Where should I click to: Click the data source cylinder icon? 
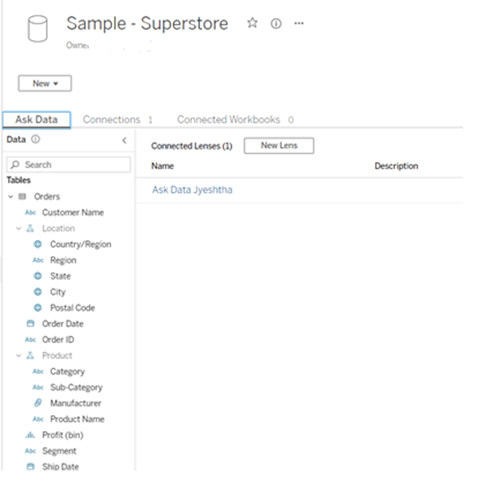click(37, 29)
